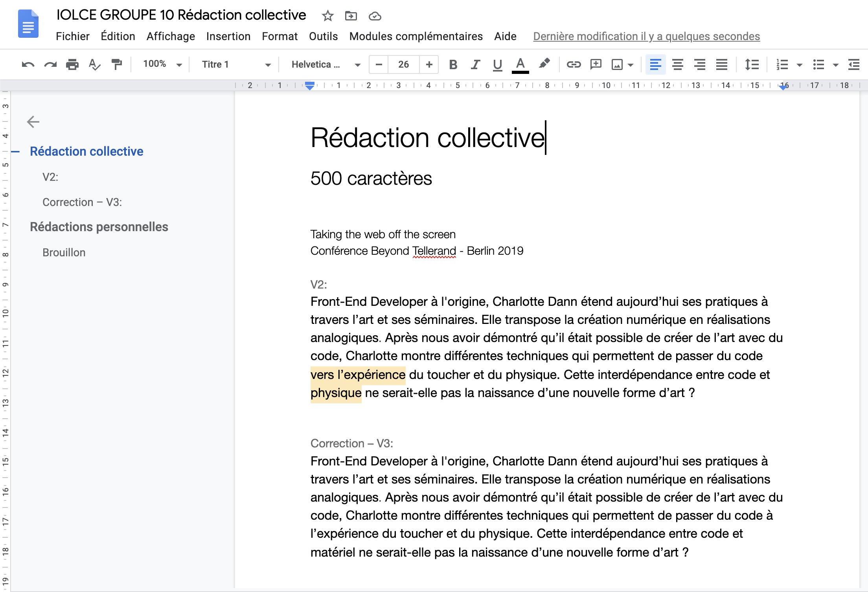The width and height of the screenshot is (868, 592).
Task: Close the document outline with back arrow
Action: click(33, 122)
